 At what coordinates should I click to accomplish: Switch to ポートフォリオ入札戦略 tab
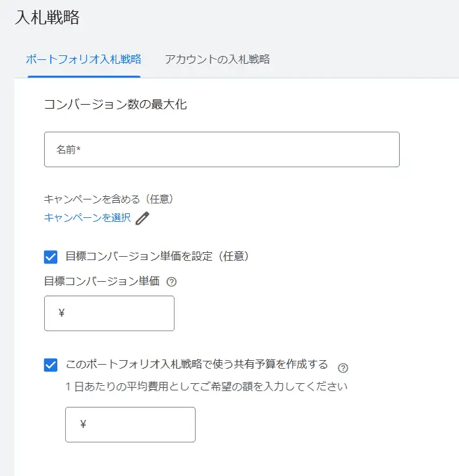click(x=84, y=59)
